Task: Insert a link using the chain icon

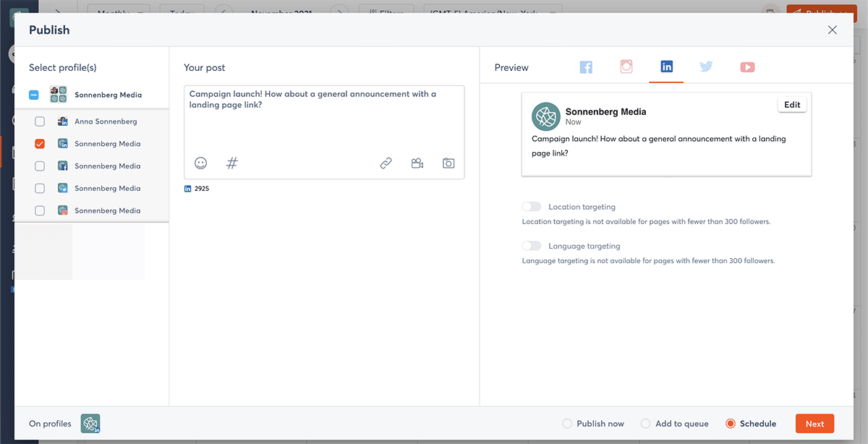Action: pos(386,163)
